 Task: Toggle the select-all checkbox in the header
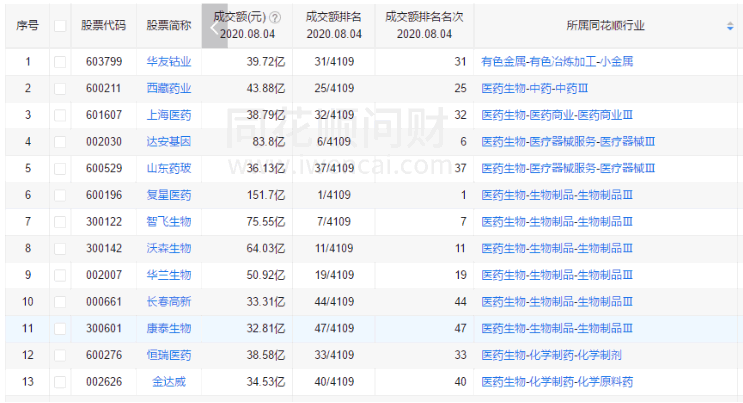[x=60, y=26]
